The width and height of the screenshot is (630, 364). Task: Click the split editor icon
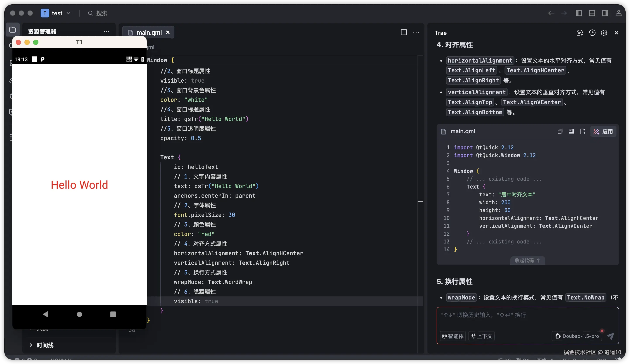coord(403,32)
